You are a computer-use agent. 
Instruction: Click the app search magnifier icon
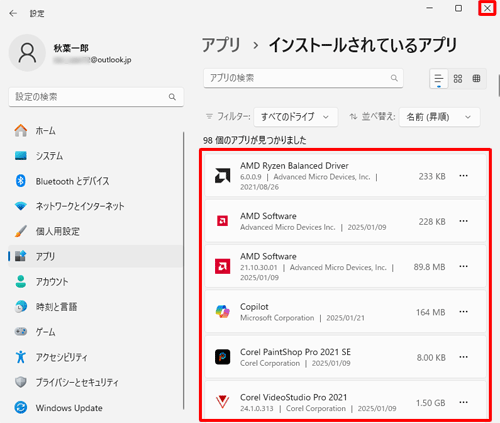[394, 78]
